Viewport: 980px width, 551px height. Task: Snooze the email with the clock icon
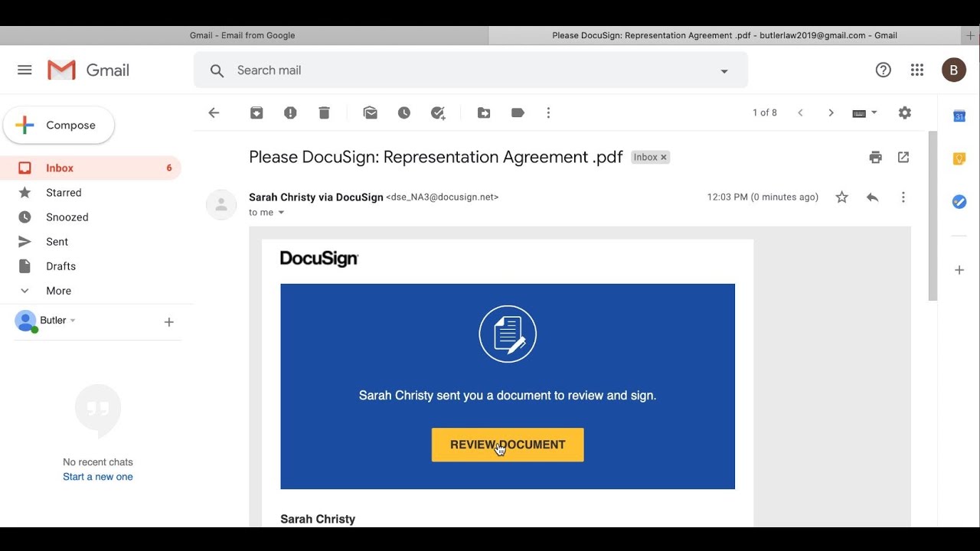404,112
